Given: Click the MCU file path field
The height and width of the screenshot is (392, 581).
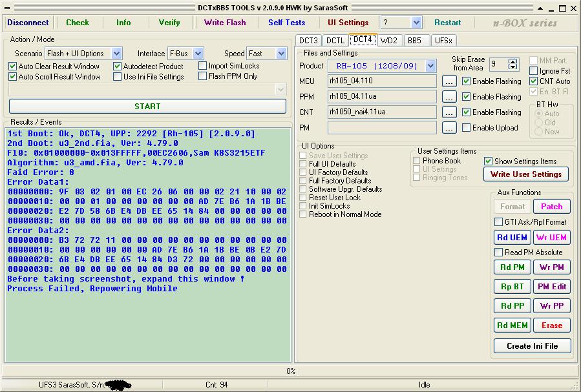Looking at the screenshot, I should click(x=382, y=81).
